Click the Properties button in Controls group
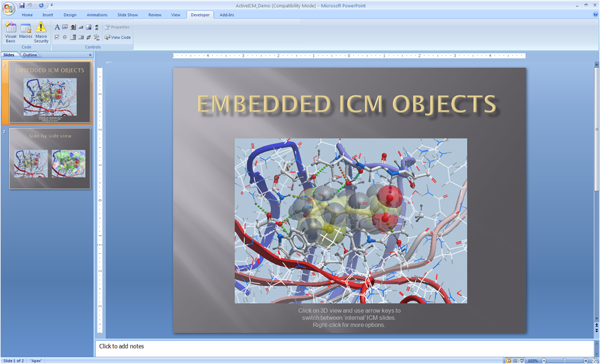The image size is (600, 364). 118,27
